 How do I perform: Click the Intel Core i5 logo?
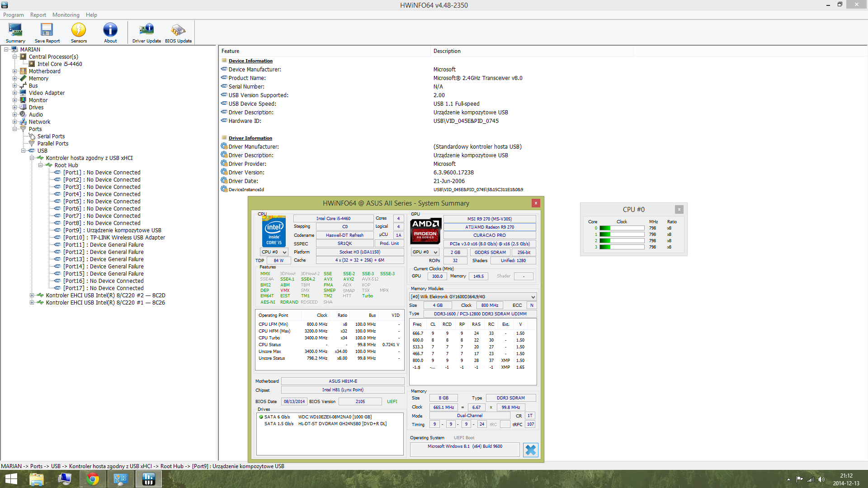(274, 231)
